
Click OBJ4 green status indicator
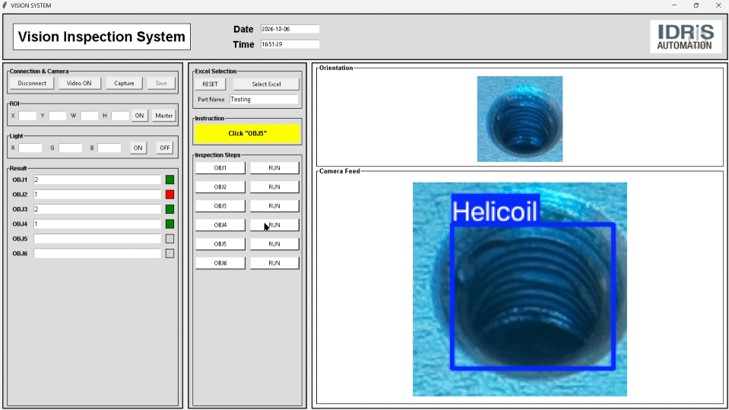[170, 224]
